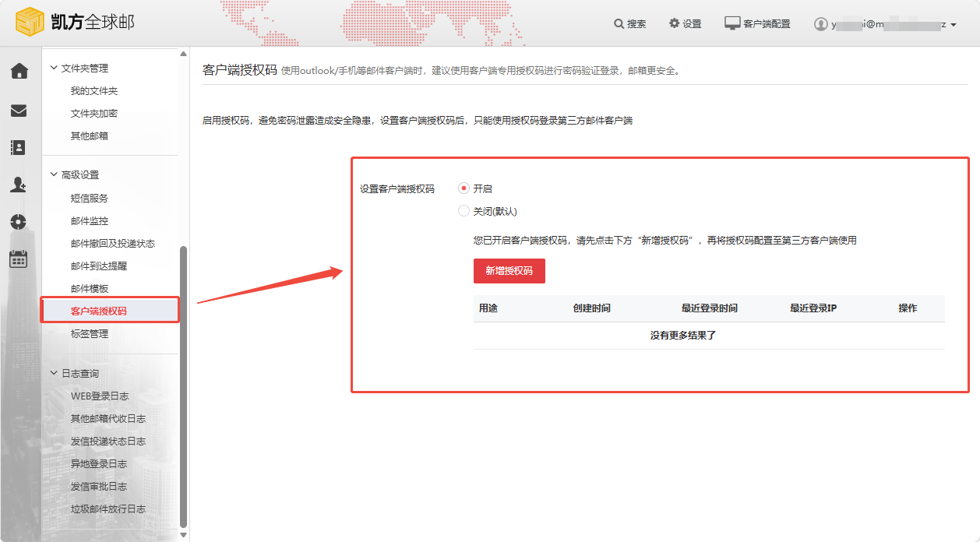980x542 pixels.
Task: Collapse the 文件夹管理 section
Action: click(54, 68)
